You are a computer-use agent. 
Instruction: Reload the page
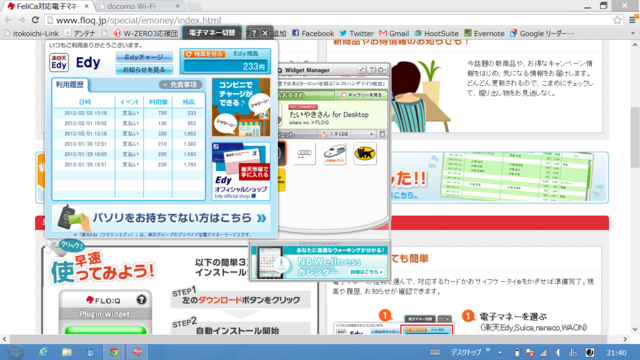[x=36, y=20]
